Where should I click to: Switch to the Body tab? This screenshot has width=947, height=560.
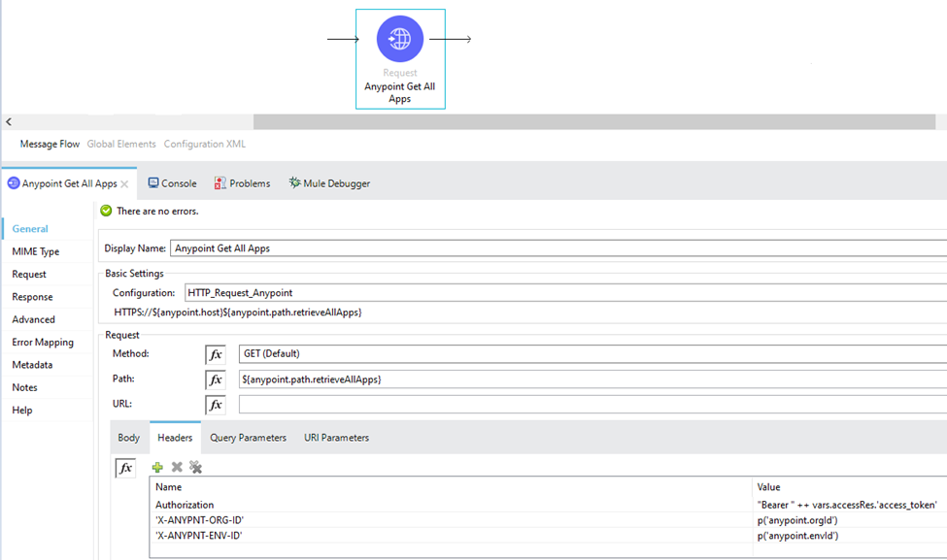click(x=128, y=438)
